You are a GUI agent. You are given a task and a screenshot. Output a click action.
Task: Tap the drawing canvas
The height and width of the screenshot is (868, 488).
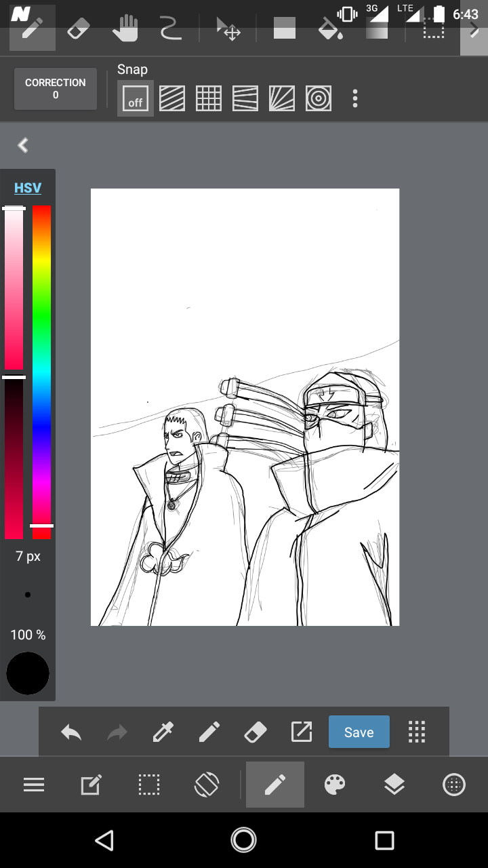pyautogui.click(x=245, y=407)
